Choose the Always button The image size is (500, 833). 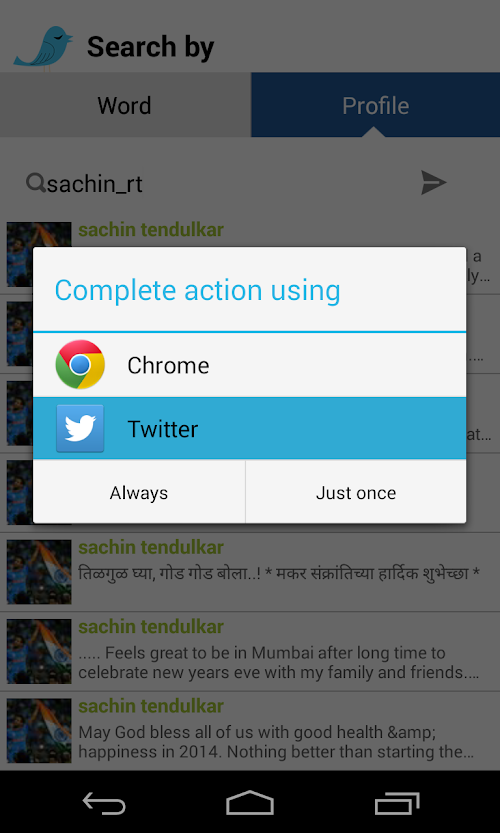coord(139,492)
